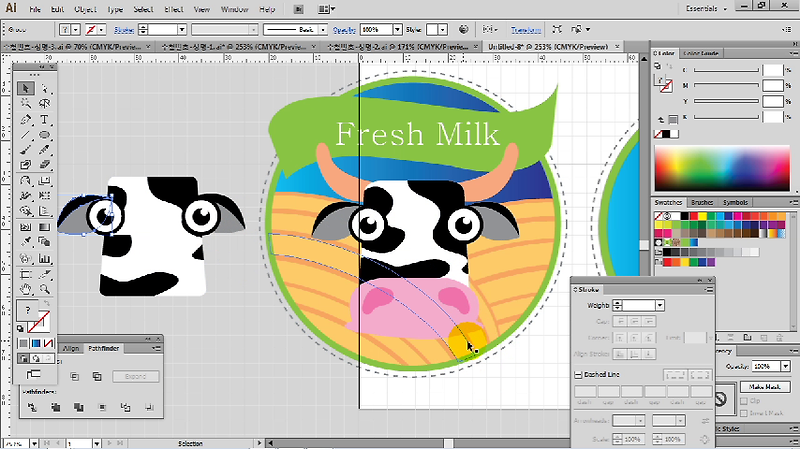Select the Pencil tool

(45, 150)
